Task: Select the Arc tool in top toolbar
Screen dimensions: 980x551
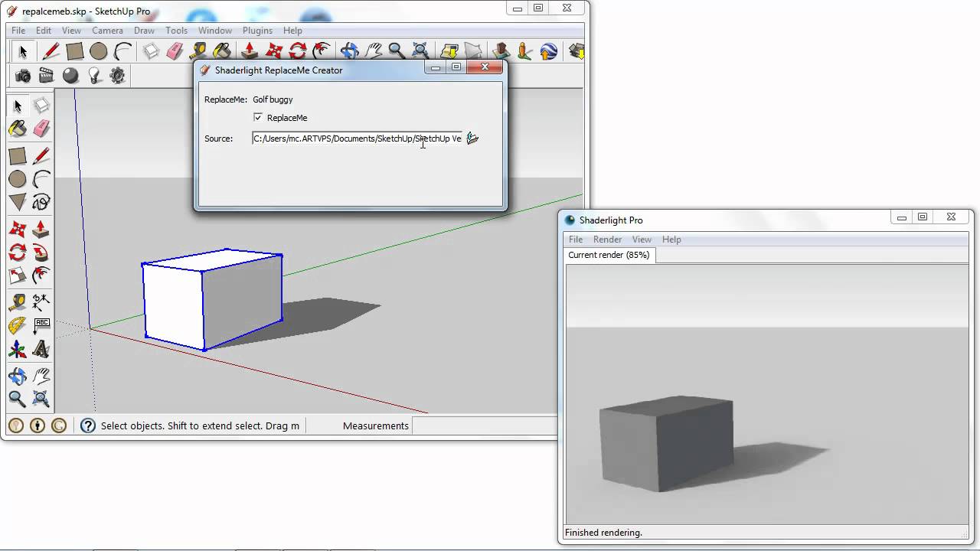Action: point(122,51)
